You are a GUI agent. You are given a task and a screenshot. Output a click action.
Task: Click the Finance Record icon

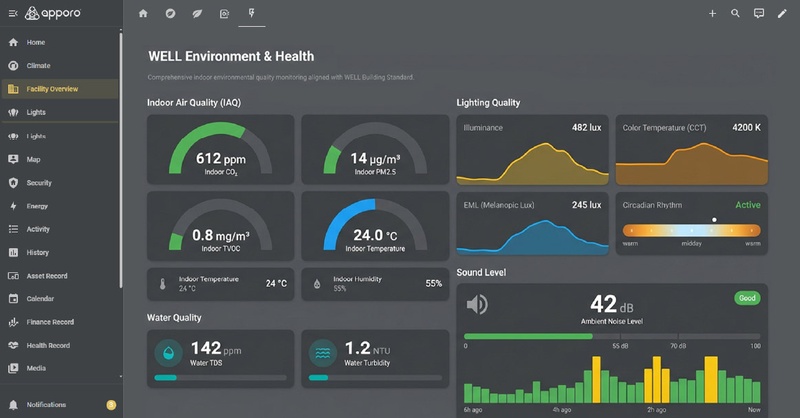click(13, 322)
